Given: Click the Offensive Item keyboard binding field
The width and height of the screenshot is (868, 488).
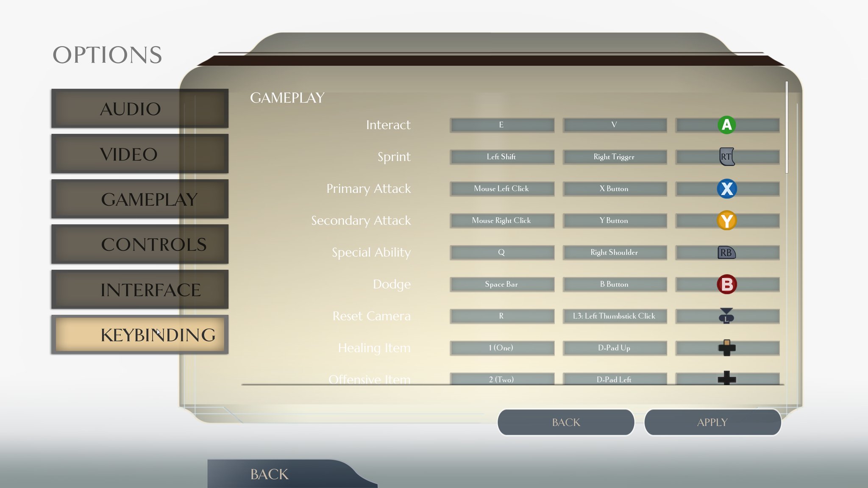Looking at the screenshot, I should [500, 379].
